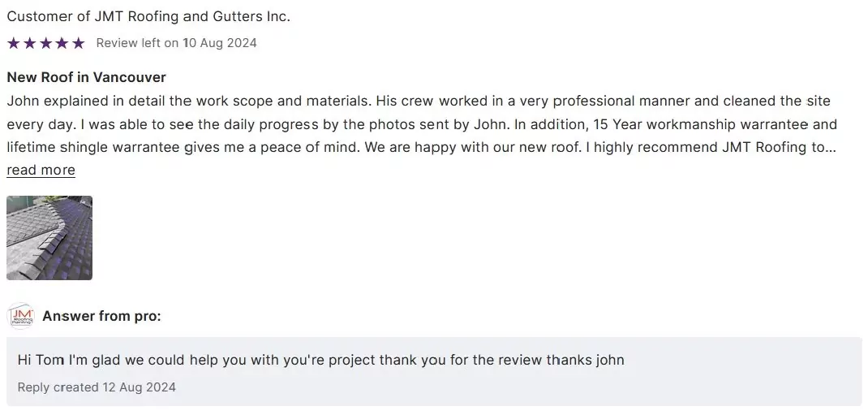Click the JMT Roofing logo icon
This screenshot has width=868, height=415.
pyautogui.click(x=21, y=316)
